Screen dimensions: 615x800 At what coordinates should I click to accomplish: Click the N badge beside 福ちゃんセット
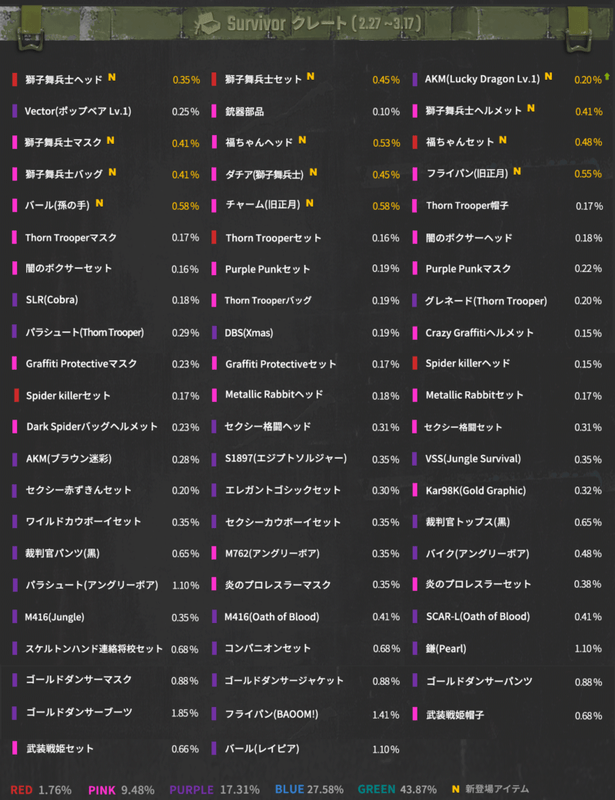[x=502, y=139]
